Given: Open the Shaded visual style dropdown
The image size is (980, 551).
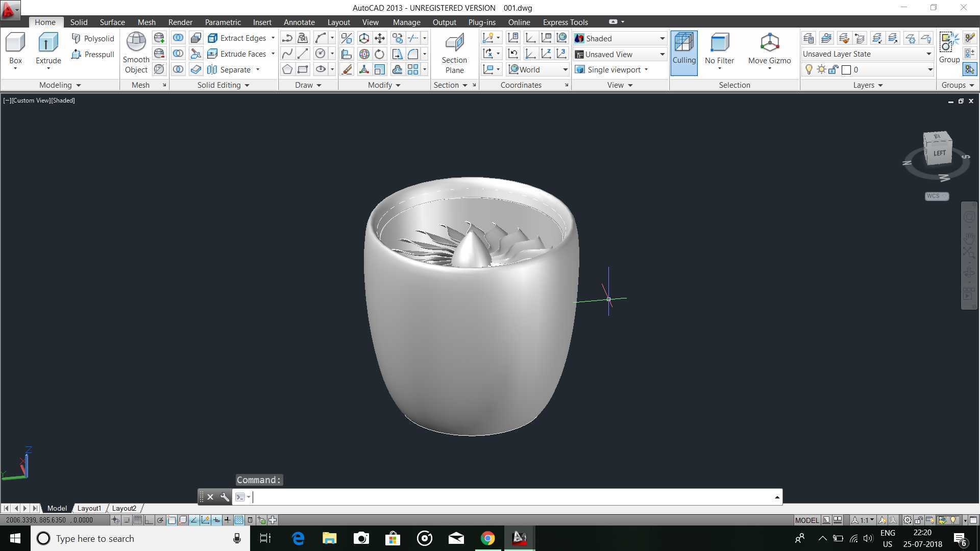Looking at the screenshot, I should 620,38.
